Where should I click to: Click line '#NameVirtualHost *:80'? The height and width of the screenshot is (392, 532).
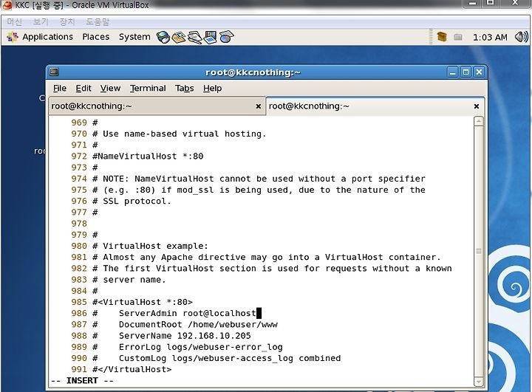[x=148, y=157]
